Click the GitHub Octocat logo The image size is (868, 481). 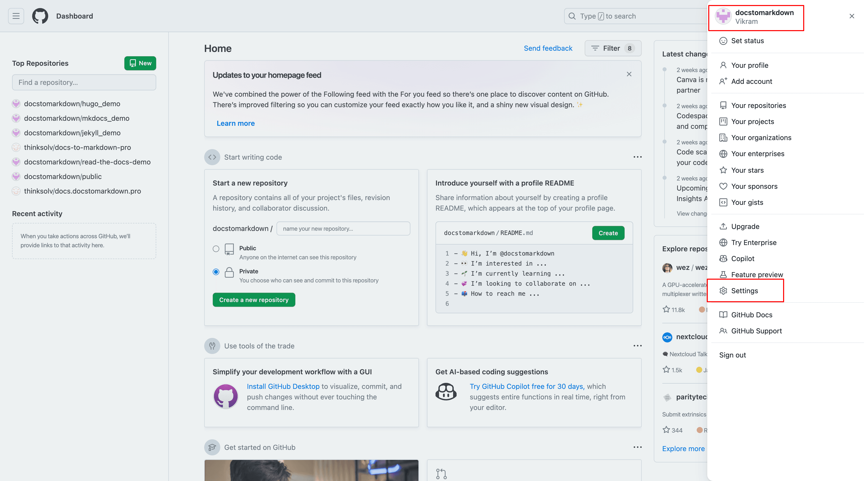click(x=40, y=16)
